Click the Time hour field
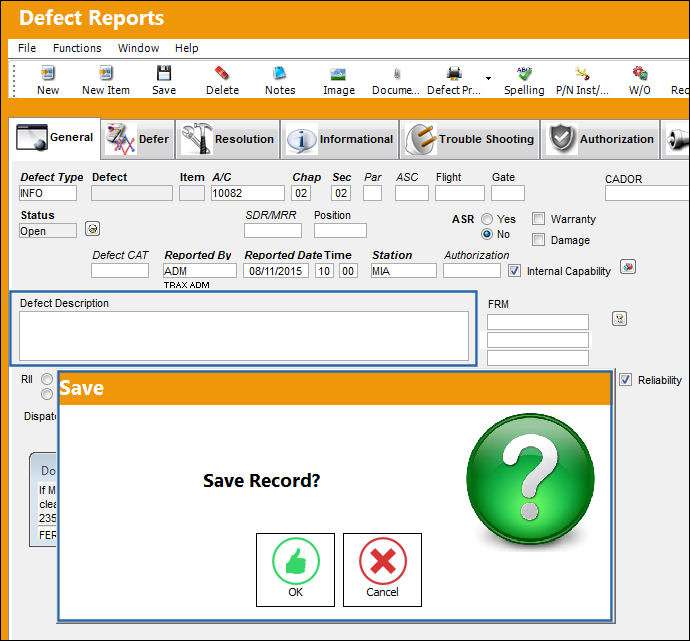 (x=324, y=271)
